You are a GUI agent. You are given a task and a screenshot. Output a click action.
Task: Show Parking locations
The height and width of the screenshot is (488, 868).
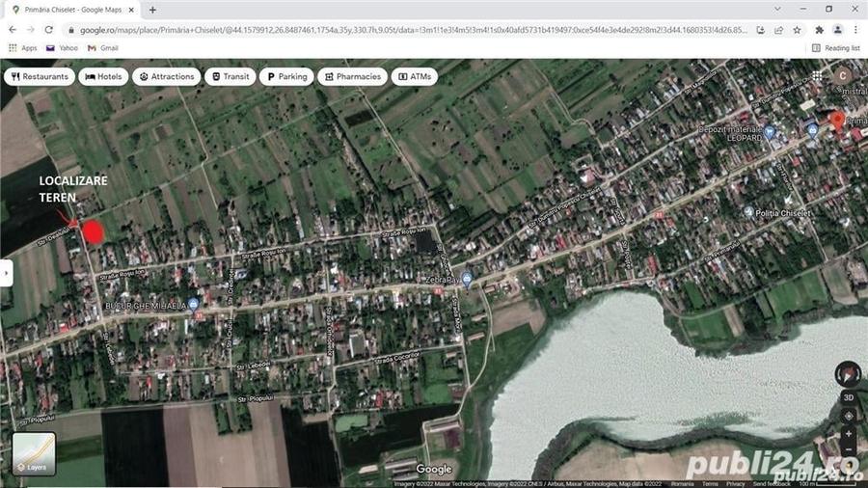coord(286,76)
